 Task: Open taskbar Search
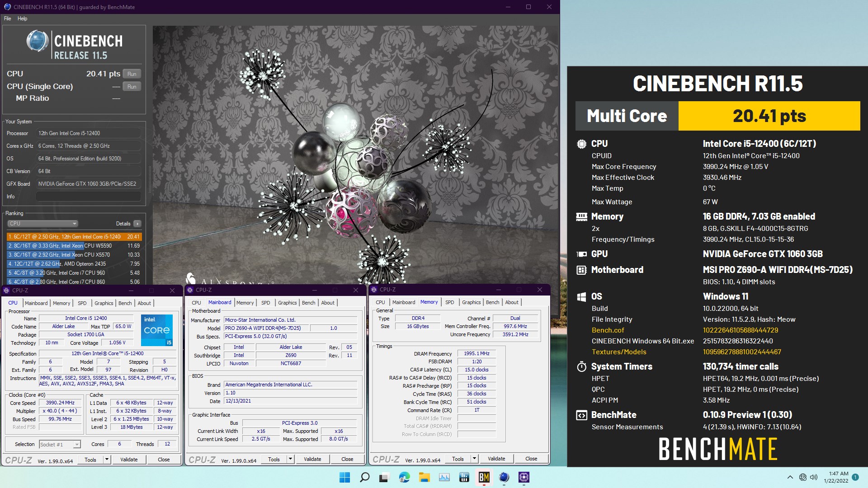pyautogui.click(x=364, y=477)
